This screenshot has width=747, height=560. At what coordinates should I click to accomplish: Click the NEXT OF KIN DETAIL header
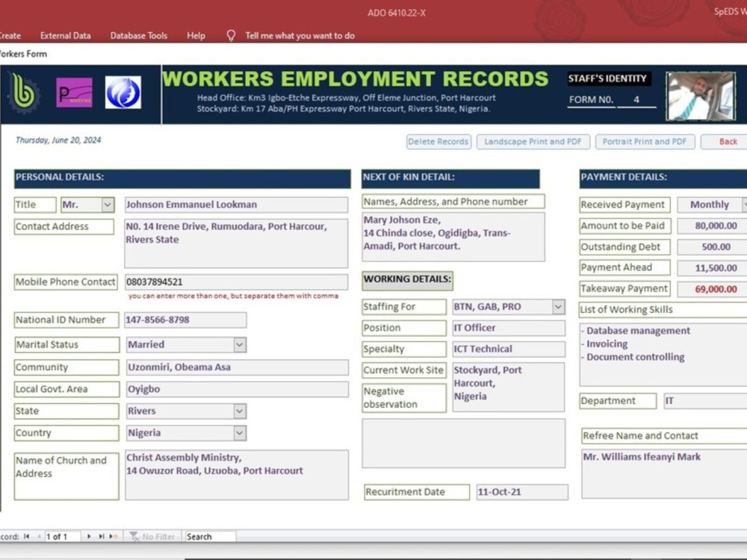tap(450, 178)
